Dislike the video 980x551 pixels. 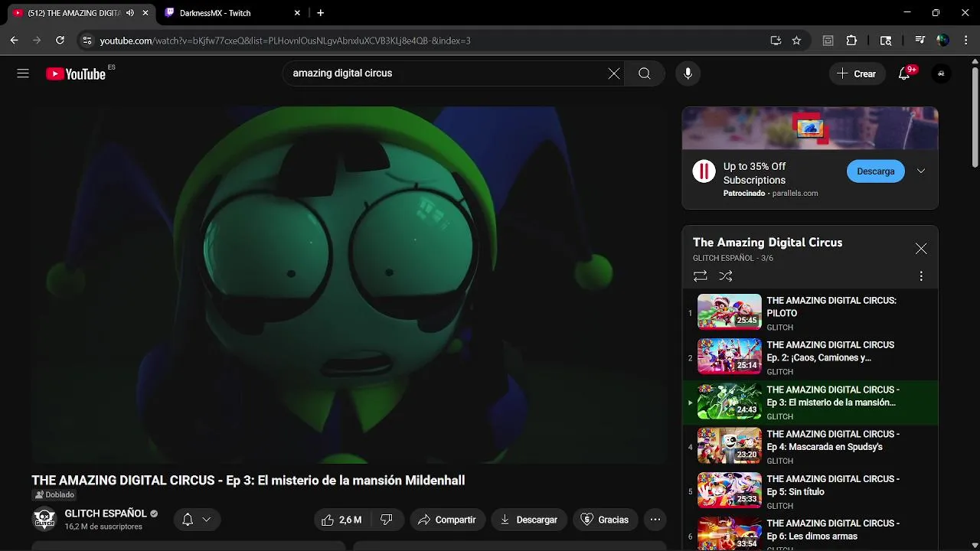(x=387, y=520)
